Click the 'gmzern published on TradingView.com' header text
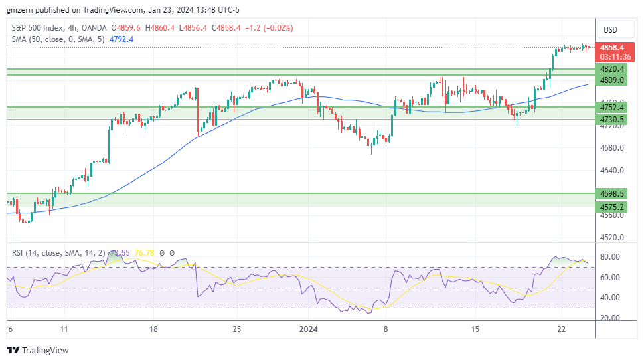Image resolution: width=644 pixels, height=362 pixels. pyautogui.click(x=75, y=9)
